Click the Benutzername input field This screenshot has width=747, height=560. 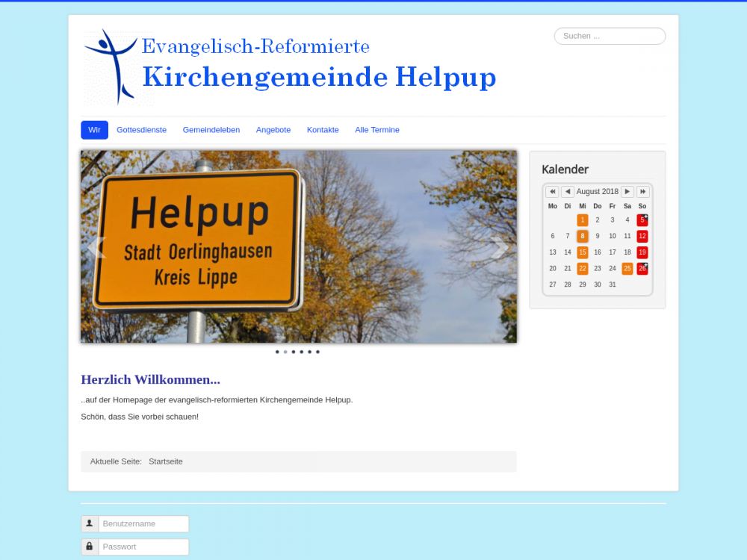[x=143, y=524]
